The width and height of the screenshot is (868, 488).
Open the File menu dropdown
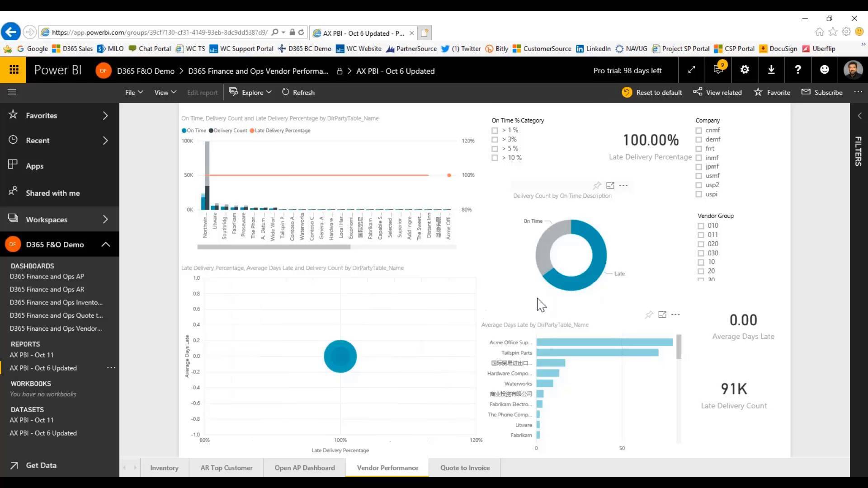tap(133, 92)
